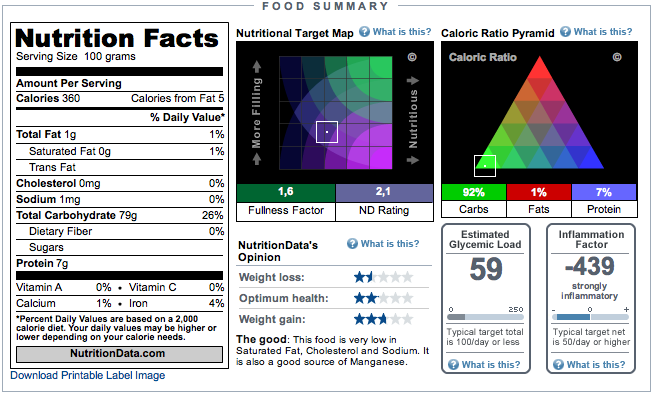This screenshot has width=654, height=396.
Task: Click the Glycemic Load 0–250 slider bar
Action: (x=485, y=317)
